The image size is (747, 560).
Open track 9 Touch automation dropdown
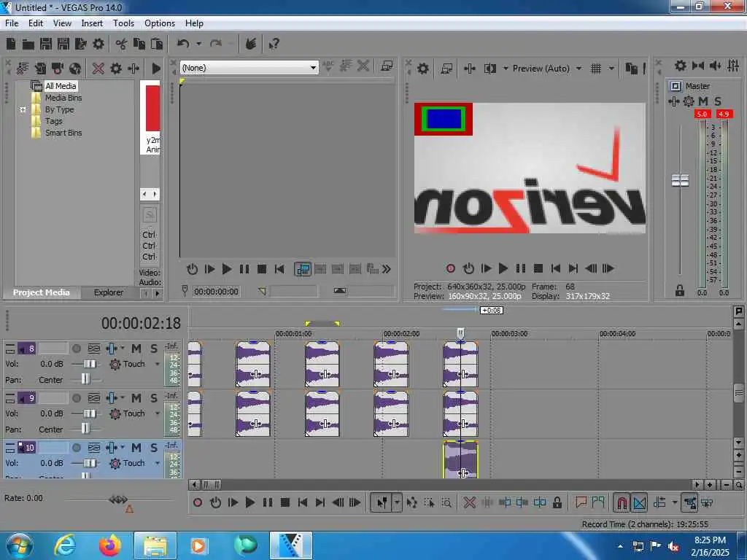coord(158,414)
